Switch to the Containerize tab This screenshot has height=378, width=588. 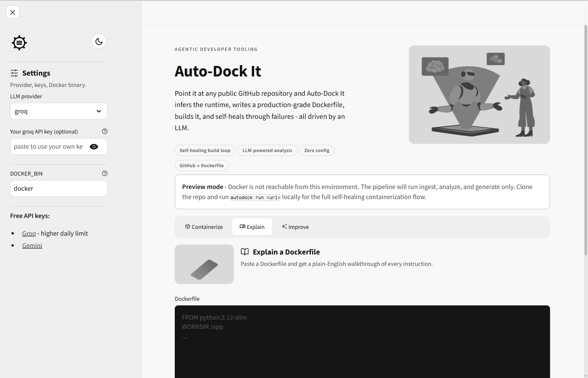pyautogui.click(x=204, y=227)
